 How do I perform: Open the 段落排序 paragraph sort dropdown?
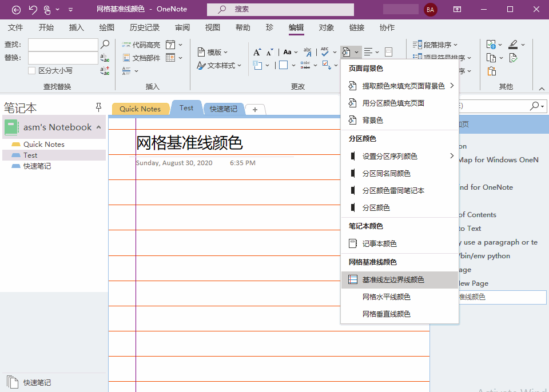(435, 45)
